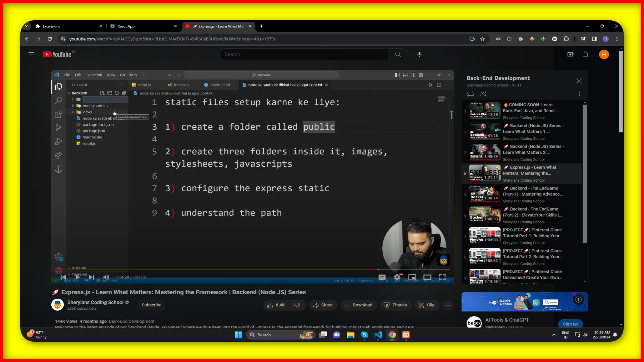This screenshot has width=644, height=362.
Task: Open the purple H Chrome profile icon
Action: 605,39
